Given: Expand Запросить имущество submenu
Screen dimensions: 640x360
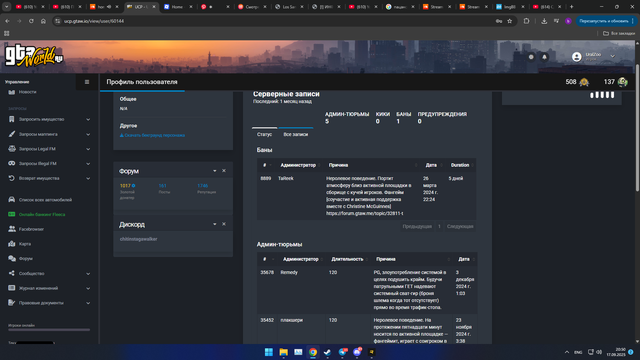Looking at the screenshot, I should pos(88,120).
